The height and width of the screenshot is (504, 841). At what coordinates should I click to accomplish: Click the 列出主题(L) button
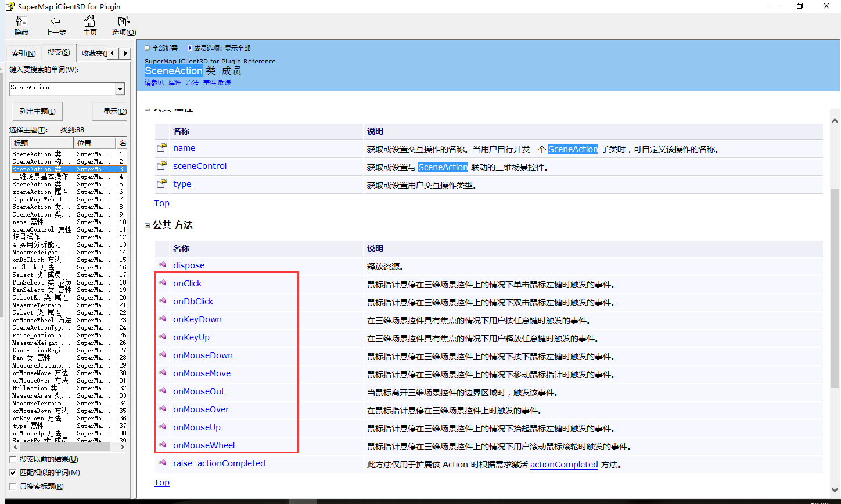(37, 111)
